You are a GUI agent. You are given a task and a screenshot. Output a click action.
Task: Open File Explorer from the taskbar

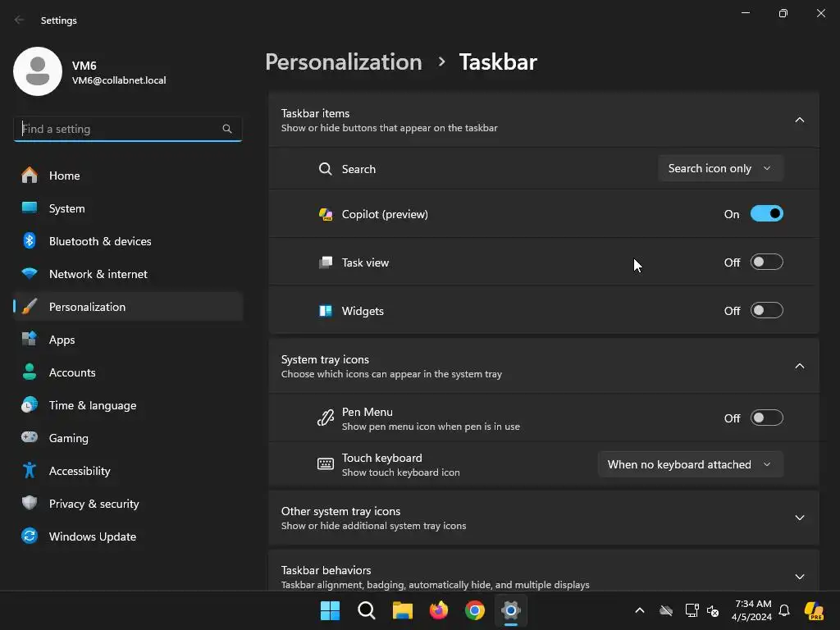pos(402,610)
